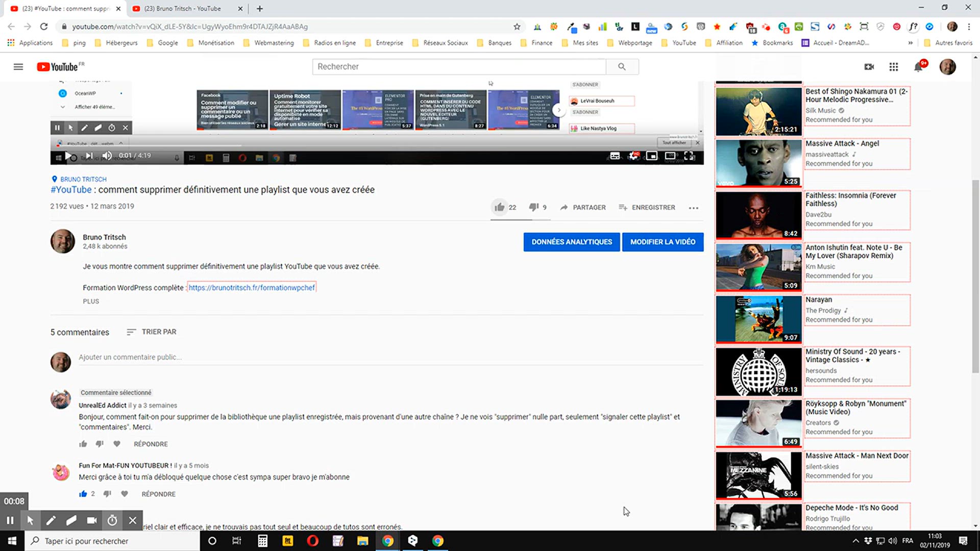
Task: Switch to Bruno Tritsch - YouTube tab
Action: tap(182, 9)
